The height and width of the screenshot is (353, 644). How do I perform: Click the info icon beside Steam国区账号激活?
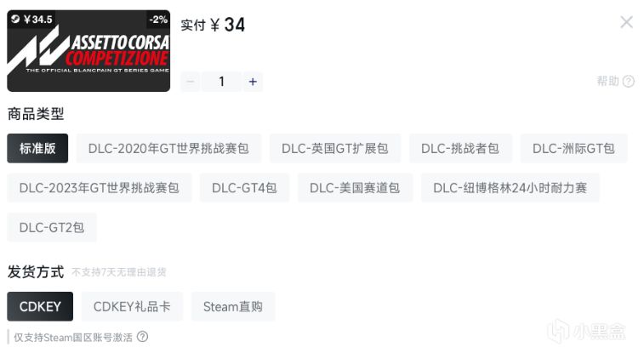[x=143, y=337]
